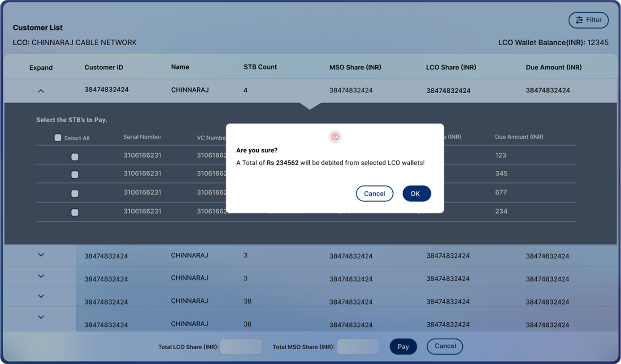This screenshot has height=364, width=621.
Task: Check the STB row with due amount 345
Action: (75, 175)
